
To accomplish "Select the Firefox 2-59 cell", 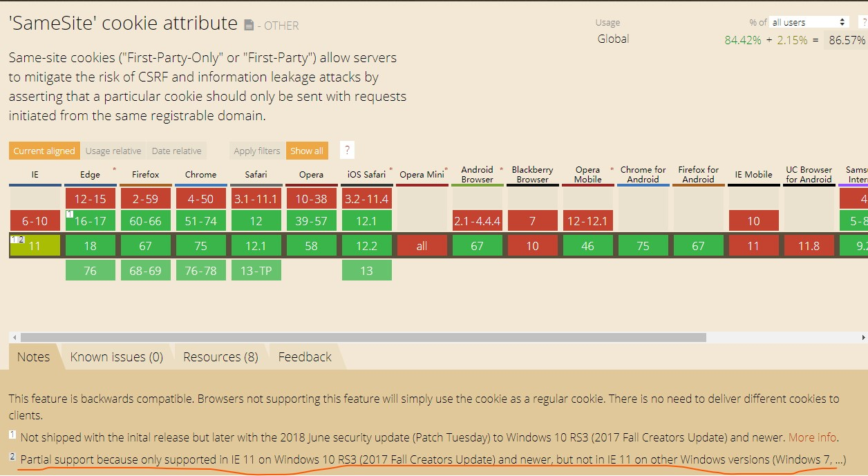I will (145, 199).
